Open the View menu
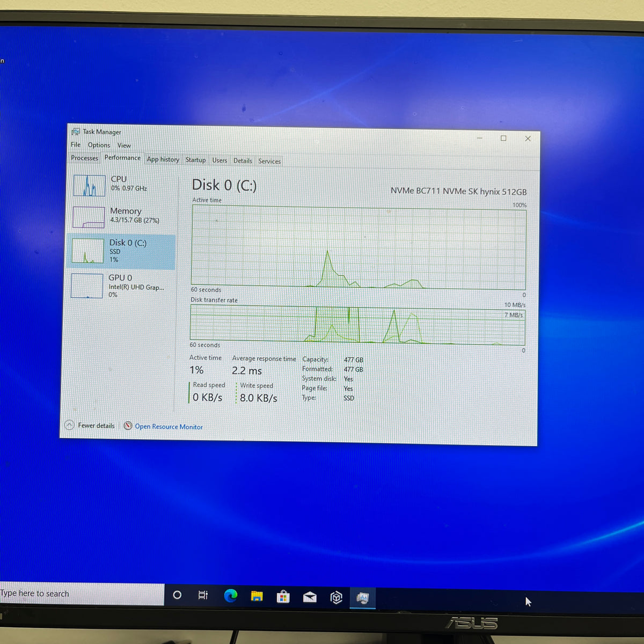The width and height of the screenshot is (644, 644). click(124, 145)
